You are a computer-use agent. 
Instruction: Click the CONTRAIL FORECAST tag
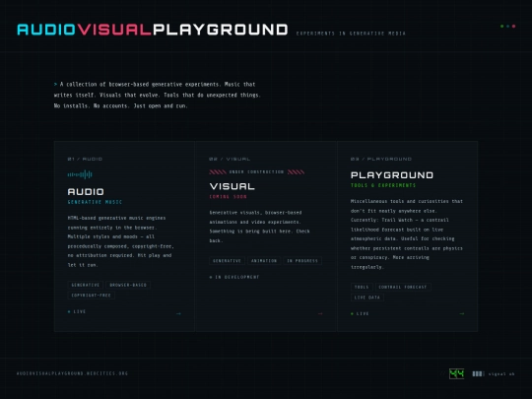click(x=403, y=287)
